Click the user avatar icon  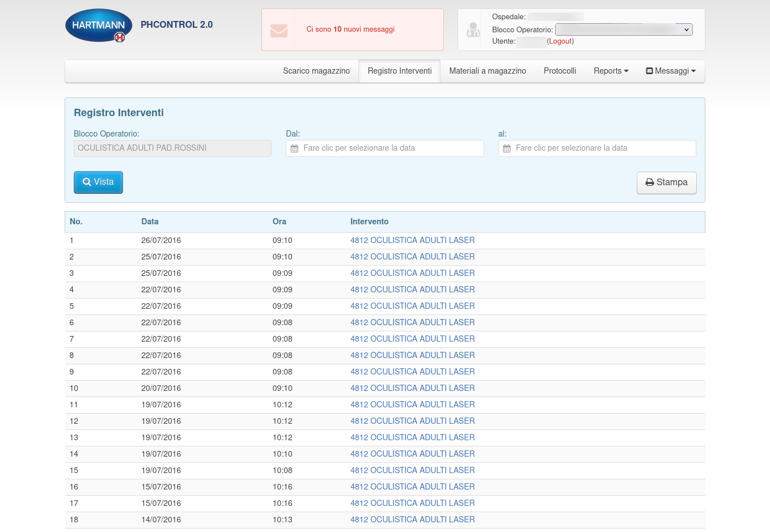pyautogui.click(x=473, y=30)
